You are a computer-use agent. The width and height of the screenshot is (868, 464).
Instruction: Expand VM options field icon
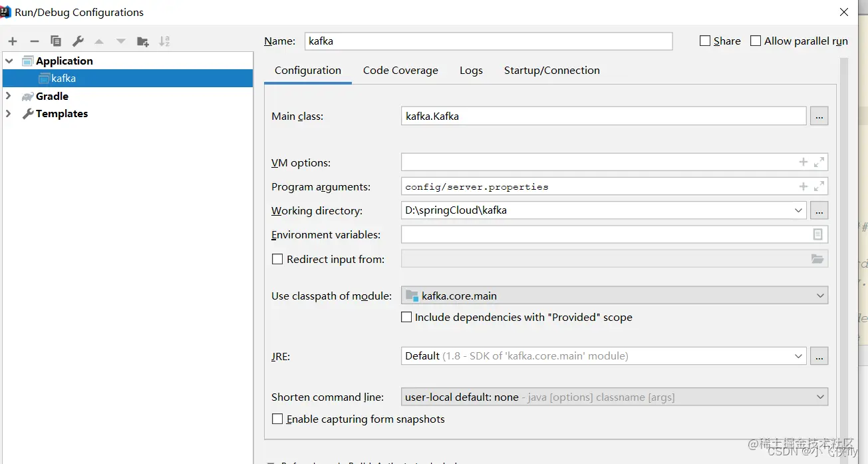tap(819, 162)
